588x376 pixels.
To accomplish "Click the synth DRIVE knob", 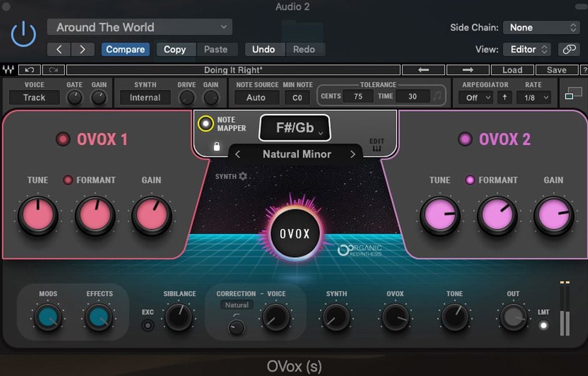I will tap(187, 98).
